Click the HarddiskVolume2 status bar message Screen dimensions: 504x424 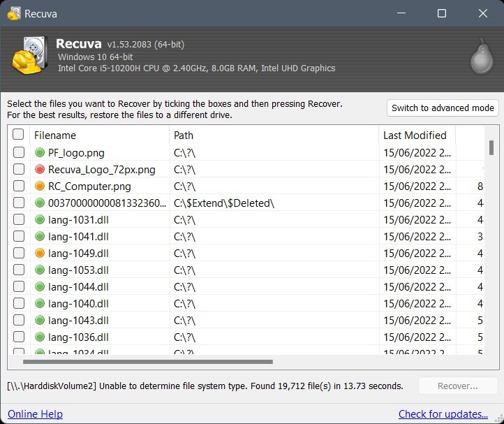[205, 386]
